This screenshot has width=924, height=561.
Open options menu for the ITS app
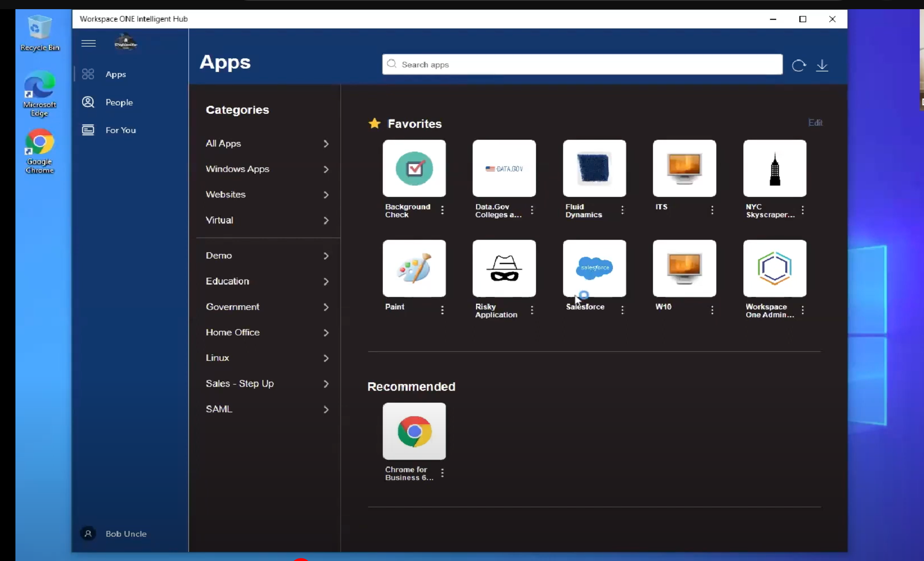point(712,210)
